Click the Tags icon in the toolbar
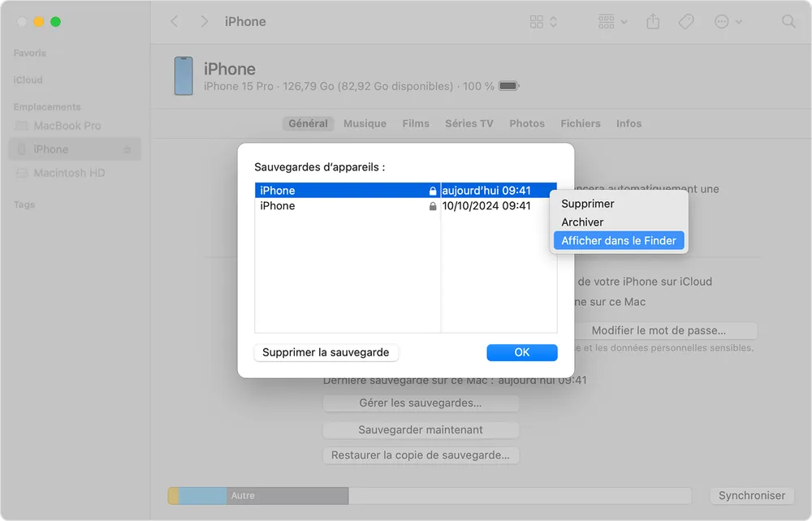812x521 pixels. pos(686,21)
